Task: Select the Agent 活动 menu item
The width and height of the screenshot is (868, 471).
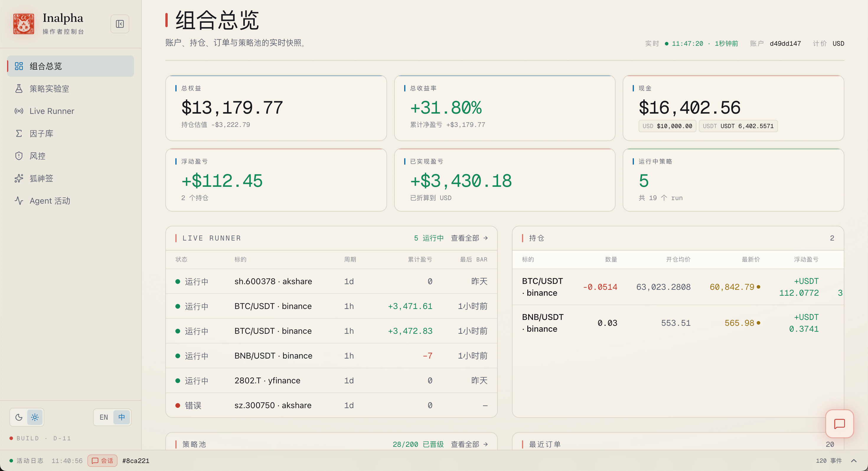Action: (x=71, y=201)
